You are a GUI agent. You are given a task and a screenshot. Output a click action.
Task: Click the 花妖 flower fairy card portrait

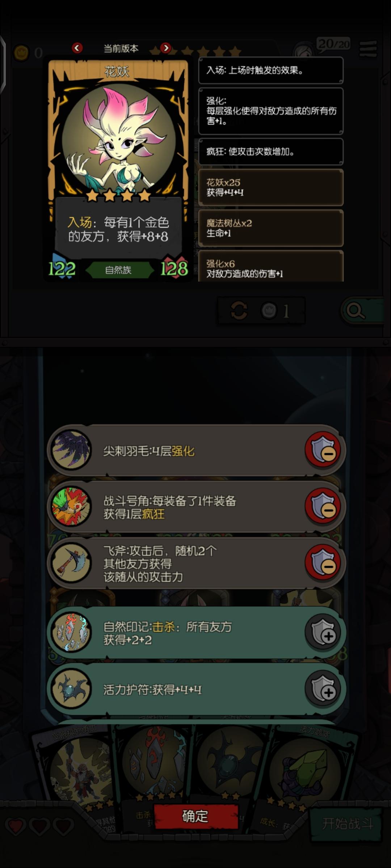[118, 139]
